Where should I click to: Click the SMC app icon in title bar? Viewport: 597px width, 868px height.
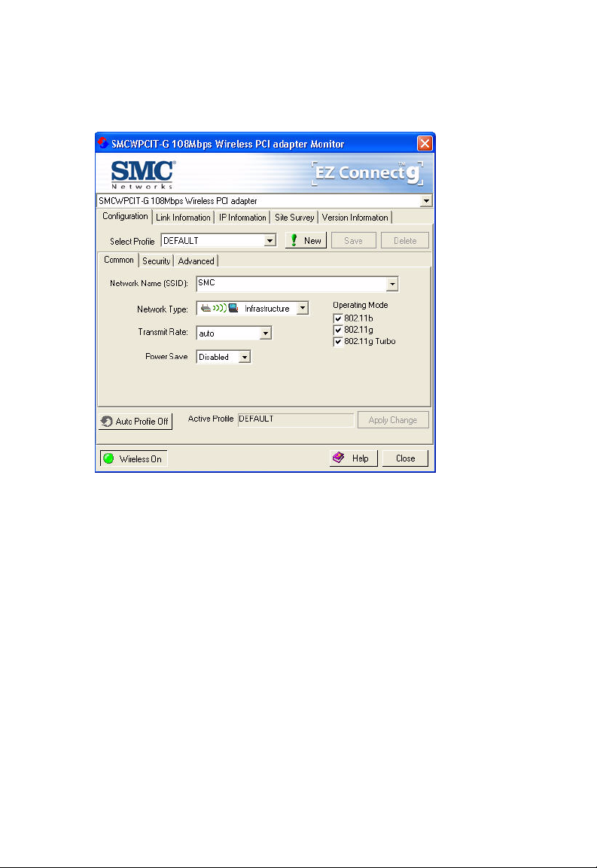point(103,143)
